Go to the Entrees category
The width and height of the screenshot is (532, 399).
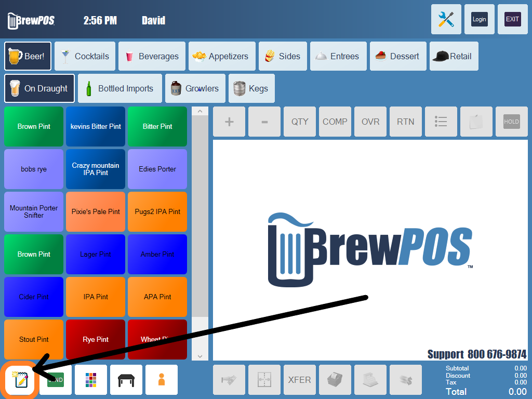[338, 56]
